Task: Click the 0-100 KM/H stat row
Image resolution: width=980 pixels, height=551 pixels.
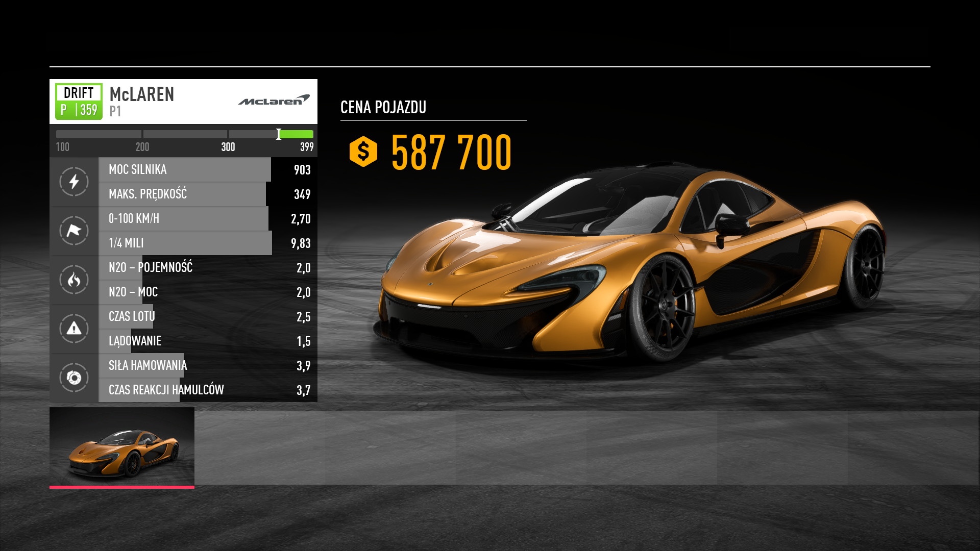Action: tap(207, 218)
